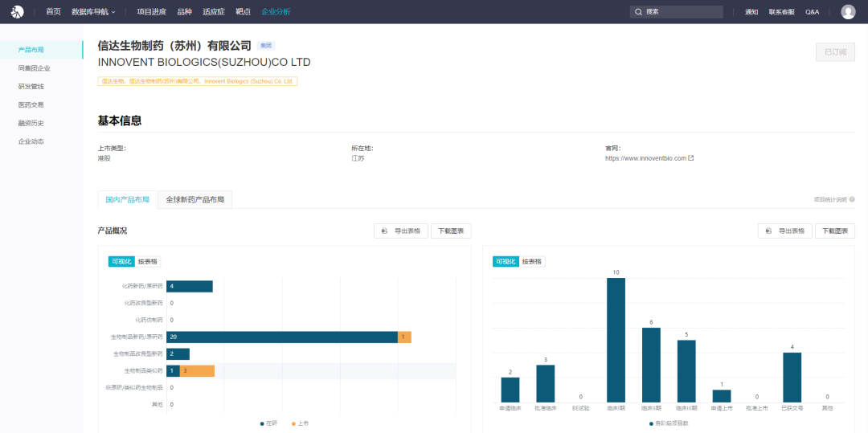The image size is (868, 433).
Task: Select 产品布局 in the sidebar
Action: (x=42, y=50)
